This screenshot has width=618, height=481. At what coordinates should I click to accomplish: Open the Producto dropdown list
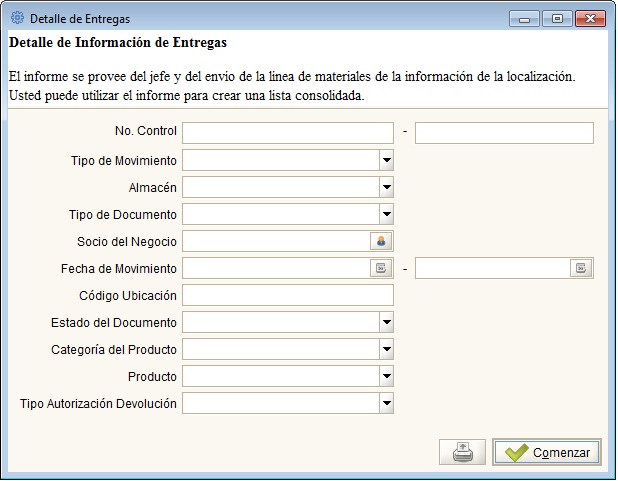point(386,376)
